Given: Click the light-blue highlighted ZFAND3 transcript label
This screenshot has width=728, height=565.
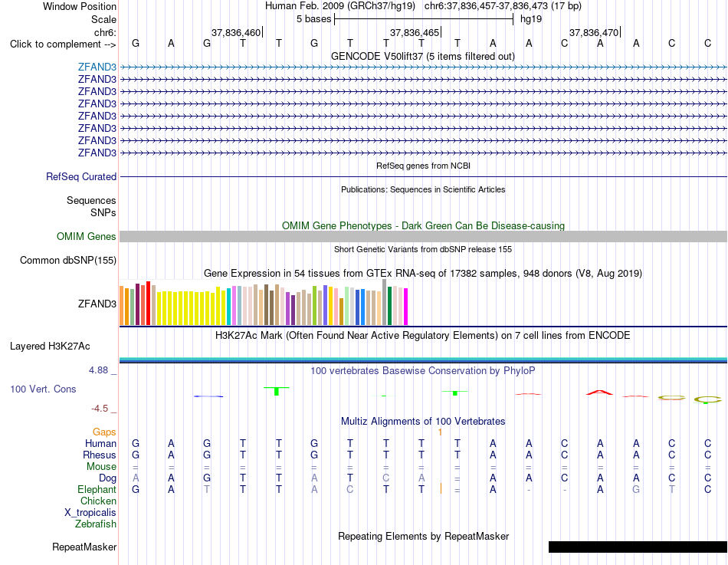Looking at the screenshot, I should click(97, 67).
